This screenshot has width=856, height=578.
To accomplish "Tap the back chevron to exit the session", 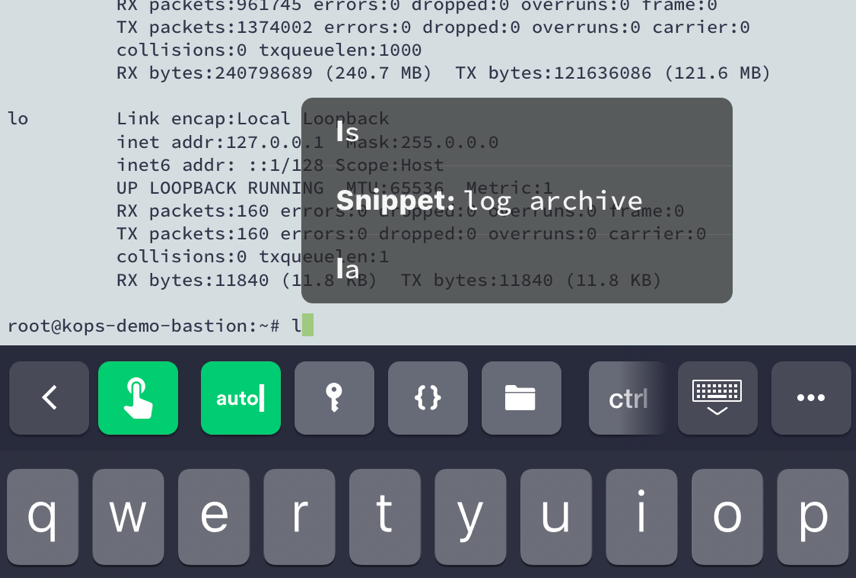I will 48,398.
